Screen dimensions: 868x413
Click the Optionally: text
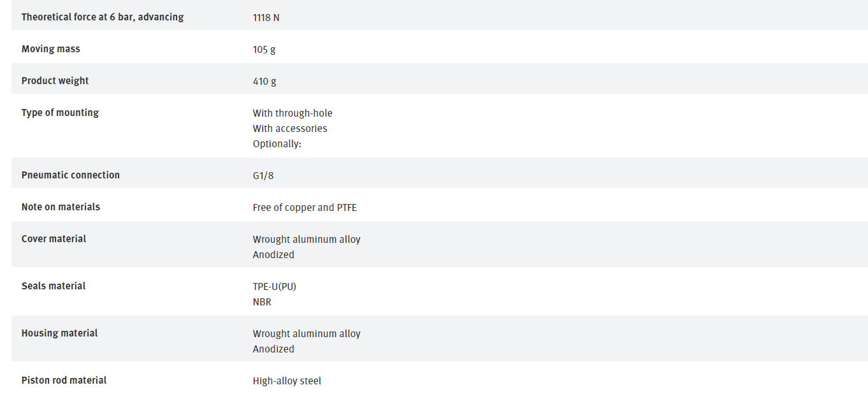[277, 144]
